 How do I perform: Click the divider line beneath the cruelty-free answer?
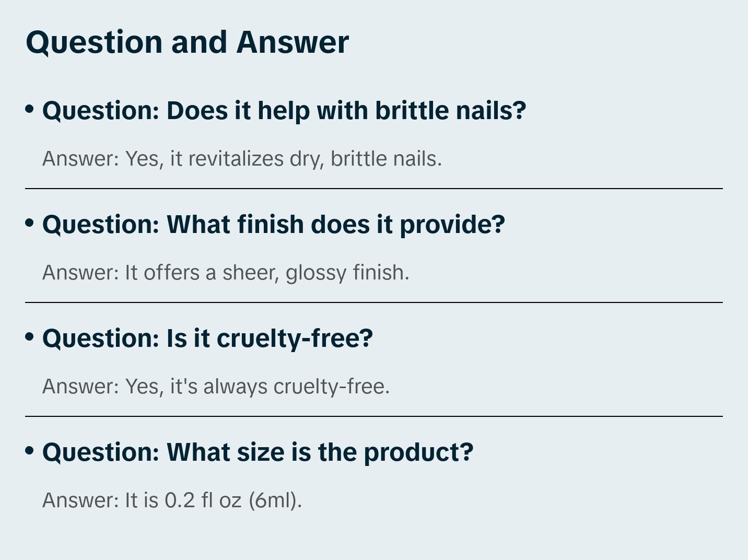374,416
